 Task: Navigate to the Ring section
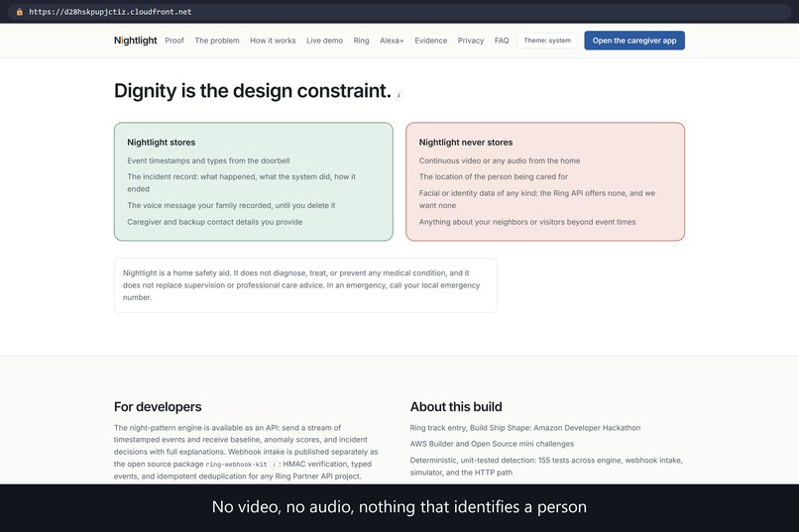[x=361, y=41]
